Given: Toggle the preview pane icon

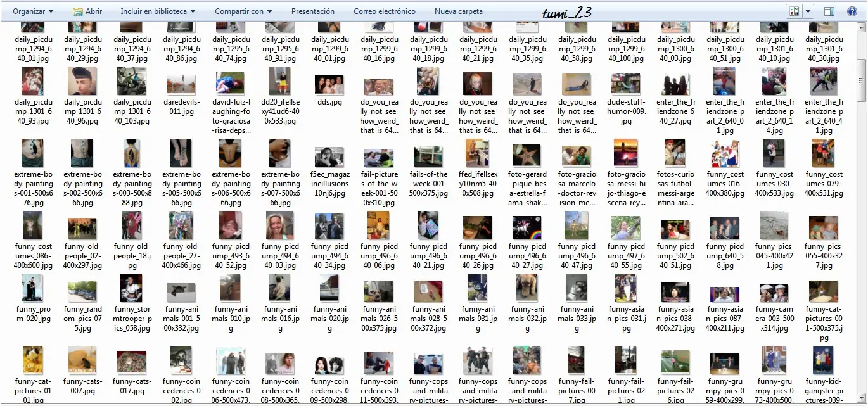Looking at the screenshot, I should pyautogui.click(x=829, y=11).
